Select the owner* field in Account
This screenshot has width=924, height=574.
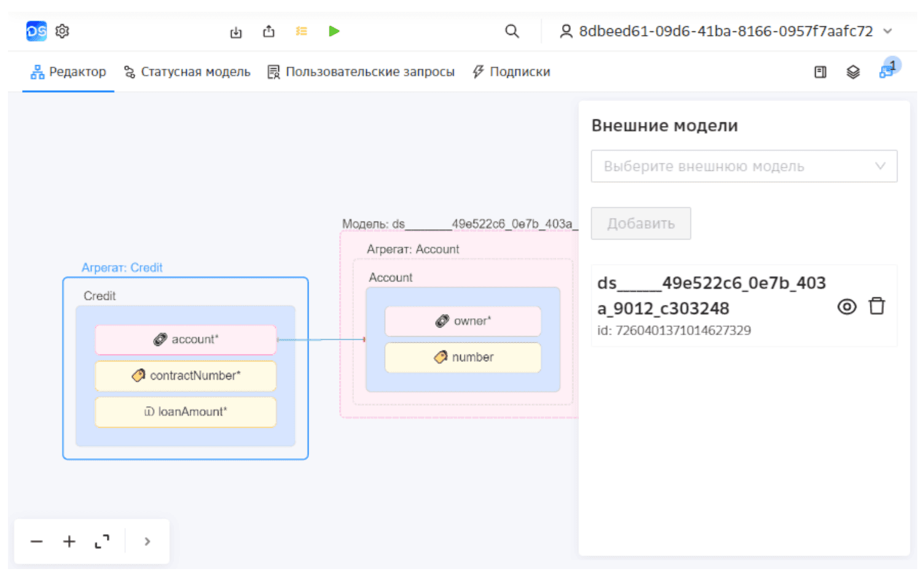tap(463, 321)
